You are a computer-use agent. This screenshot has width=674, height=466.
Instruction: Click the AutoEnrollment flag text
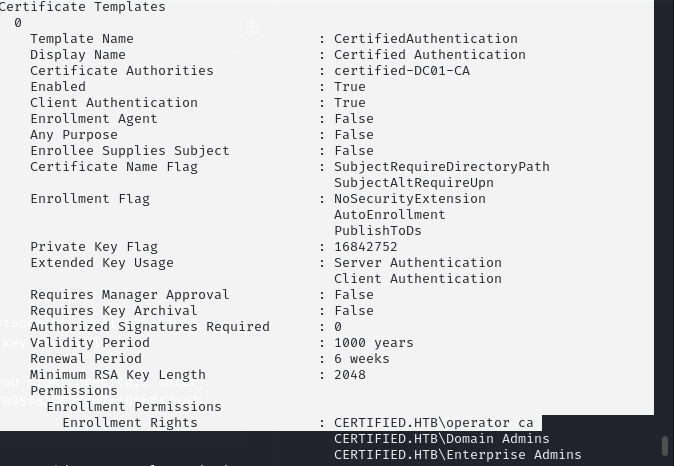click(389, 215)
